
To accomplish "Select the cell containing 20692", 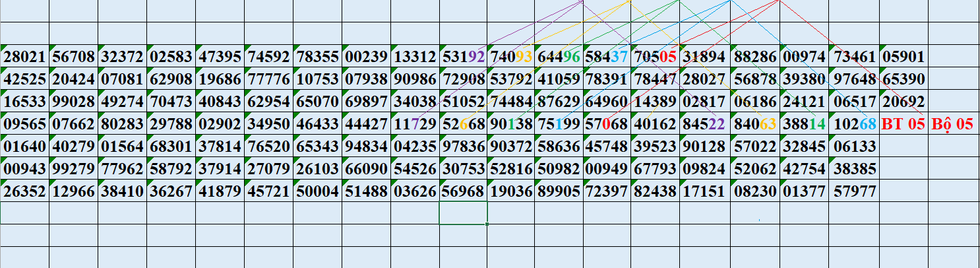I will tap(903, 102).
